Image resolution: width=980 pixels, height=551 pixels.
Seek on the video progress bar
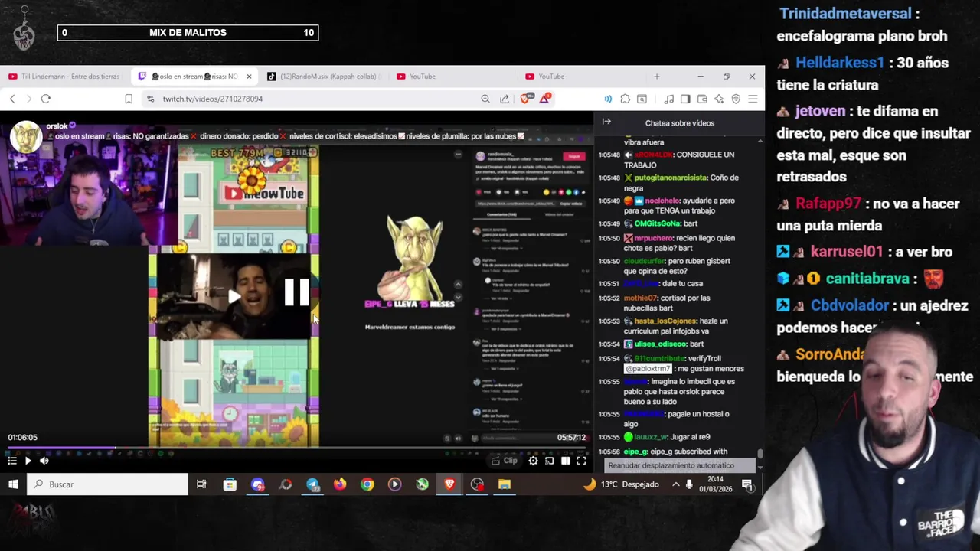click(297, 448)
